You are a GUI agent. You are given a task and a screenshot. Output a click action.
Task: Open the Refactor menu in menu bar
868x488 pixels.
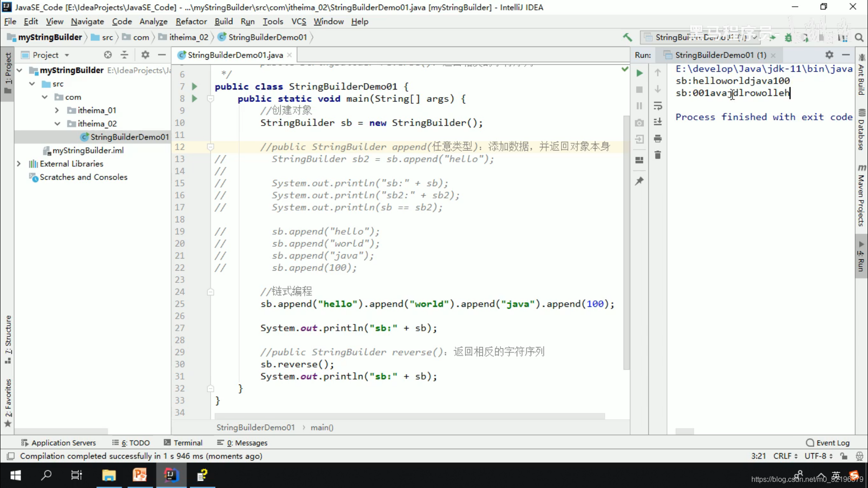[x=191, y=21]
